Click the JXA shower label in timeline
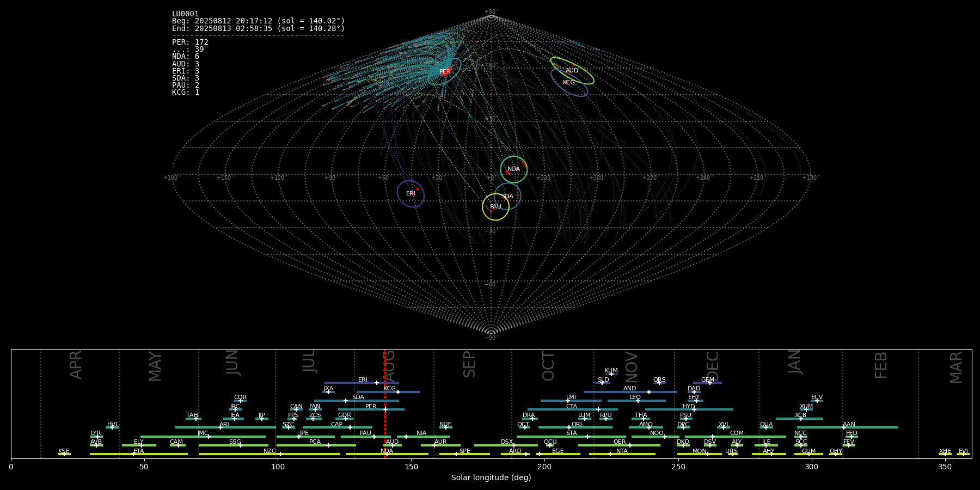Screen dimensions: 980x490 (x=329, y=389)
